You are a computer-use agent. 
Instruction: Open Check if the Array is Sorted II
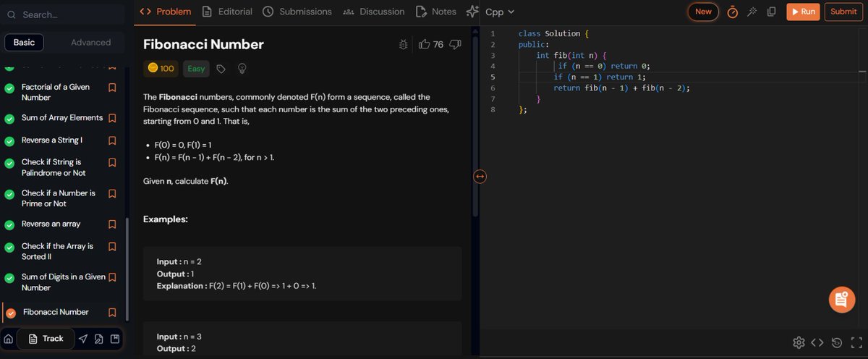coord(58,251)
